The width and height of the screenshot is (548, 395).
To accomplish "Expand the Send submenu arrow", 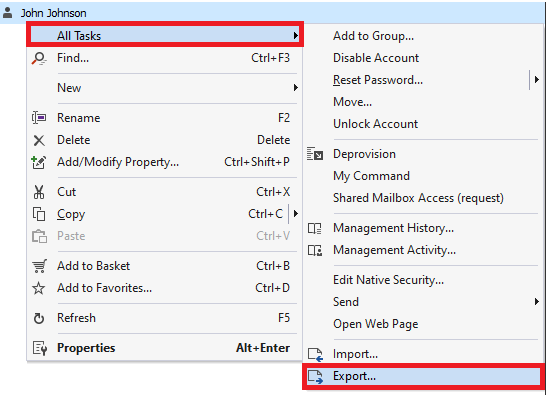I will (x=536, y=301).
